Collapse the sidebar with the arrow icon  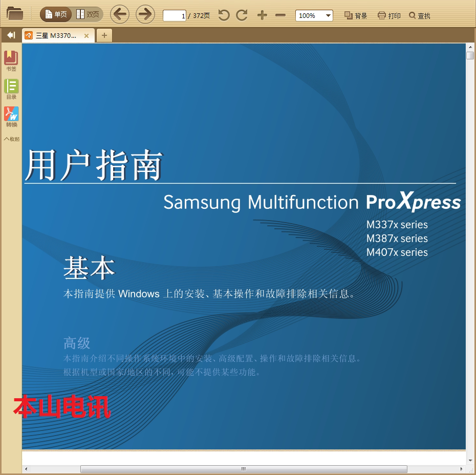[11, 35]
